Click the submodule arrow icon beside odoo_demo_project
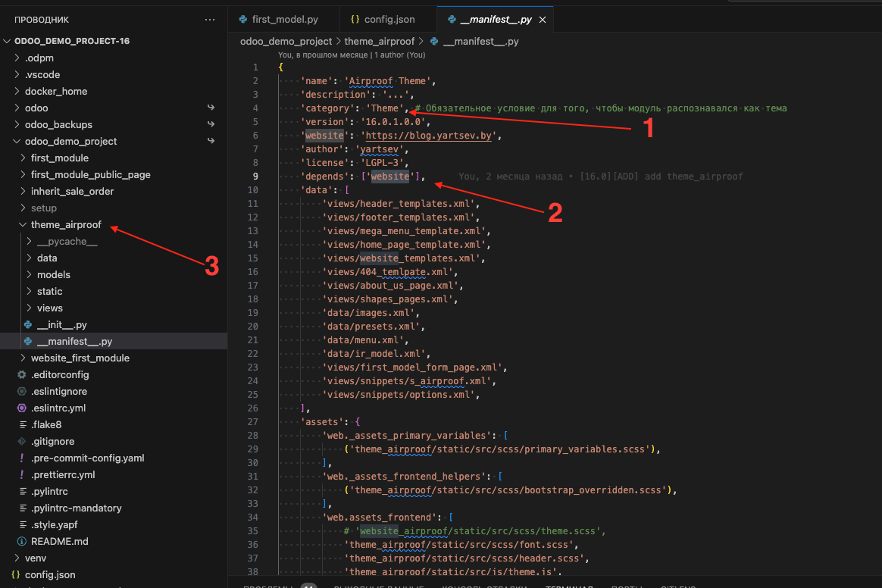882x588 pixels. (211, 141)
